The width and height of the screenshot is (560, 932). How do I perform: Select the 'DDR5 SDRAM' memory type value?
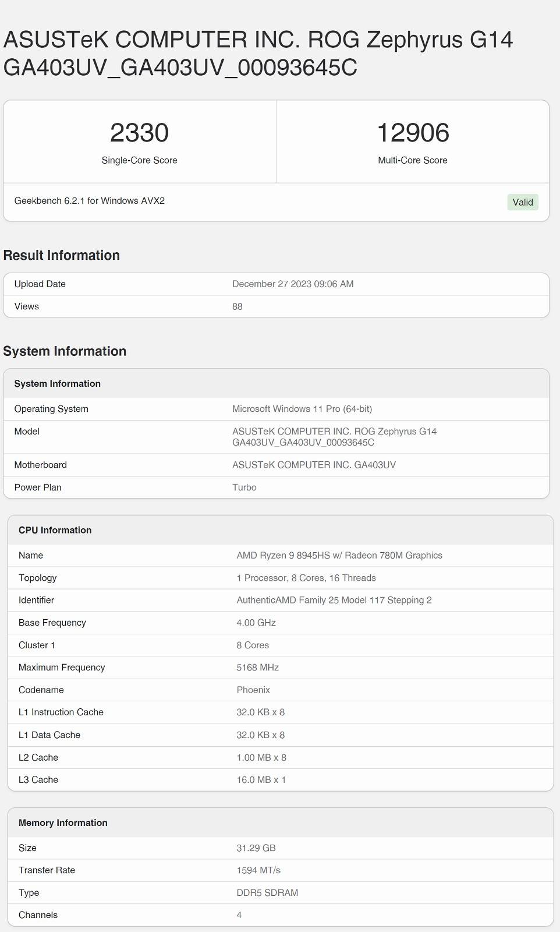click(x=267, y=893)
